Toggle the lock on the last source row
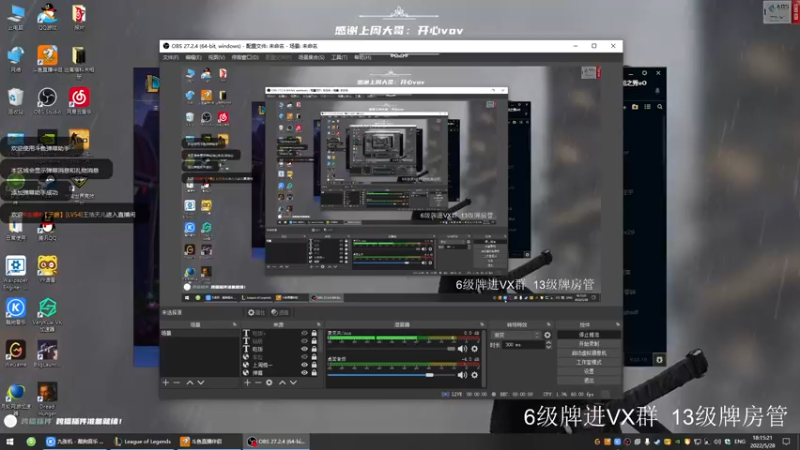The image size is (800, 450). (314, 373)
